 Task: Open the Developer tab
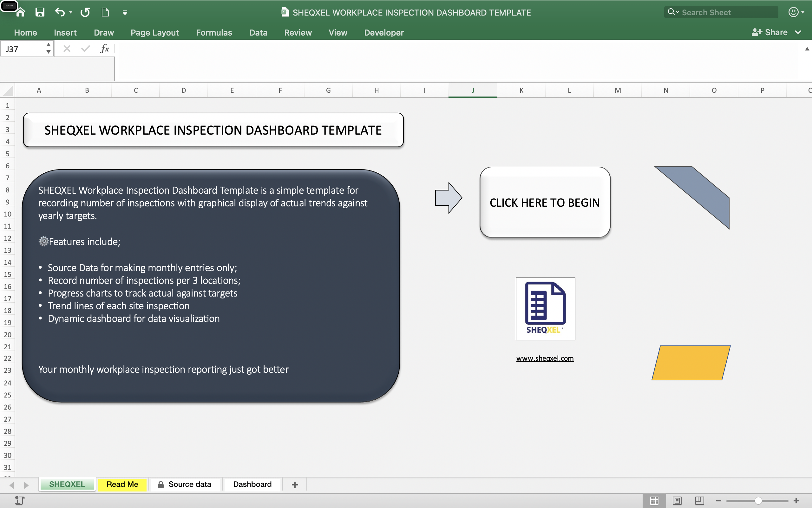pyautogui.click(x=384, y=33)
